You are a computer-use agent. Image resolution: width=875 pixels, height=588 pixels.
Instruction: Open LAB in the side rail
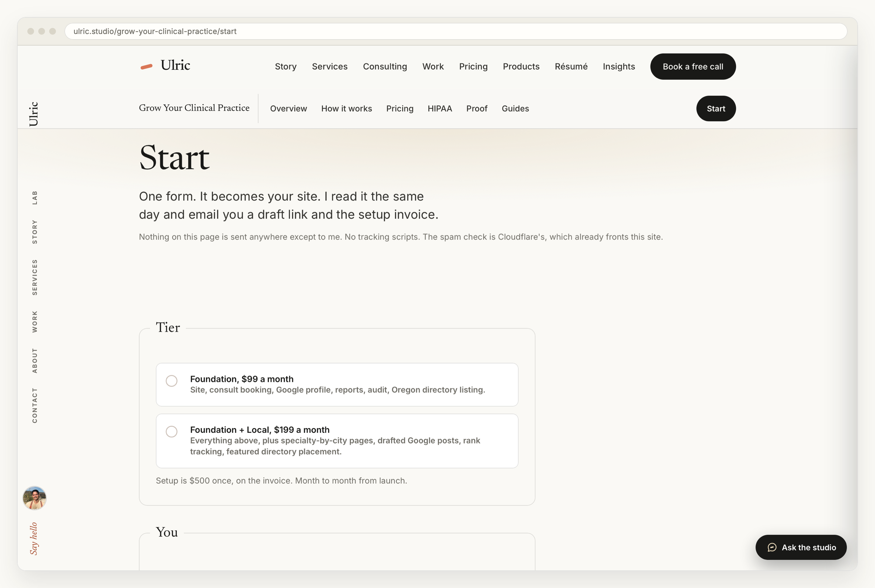[x=35, y=198]
